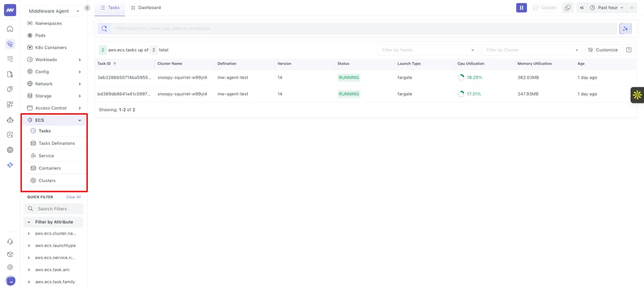Open the Home icon in left rail

[x=10, y=29]
